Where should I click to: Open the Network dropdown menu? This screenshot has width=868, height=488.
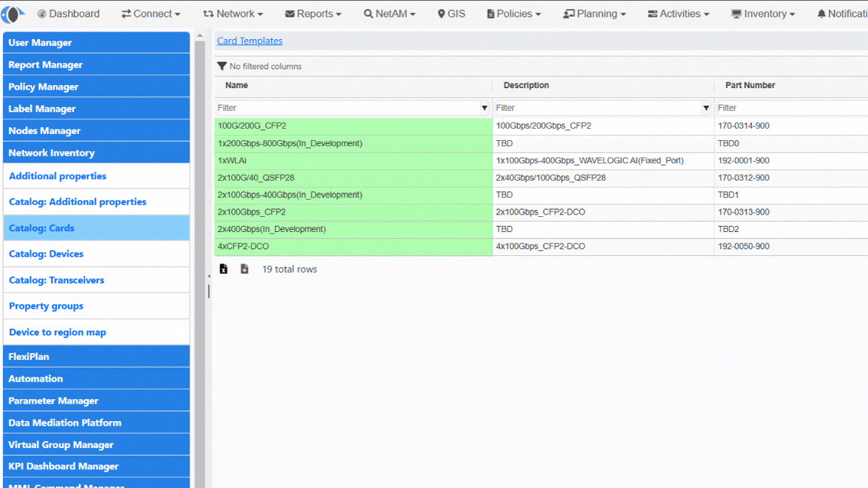pos(233,14)
